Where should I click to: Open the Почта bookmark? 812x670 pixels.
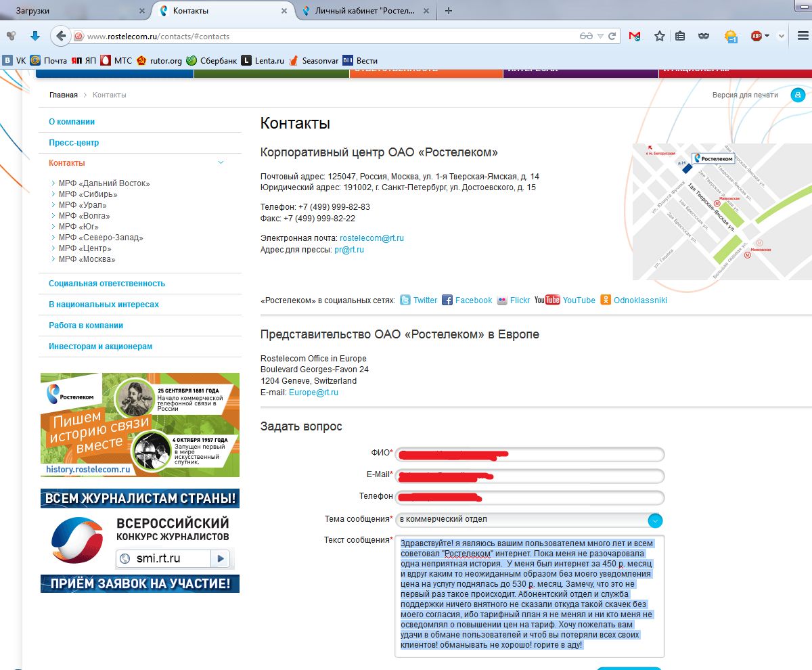pos(48,60)
